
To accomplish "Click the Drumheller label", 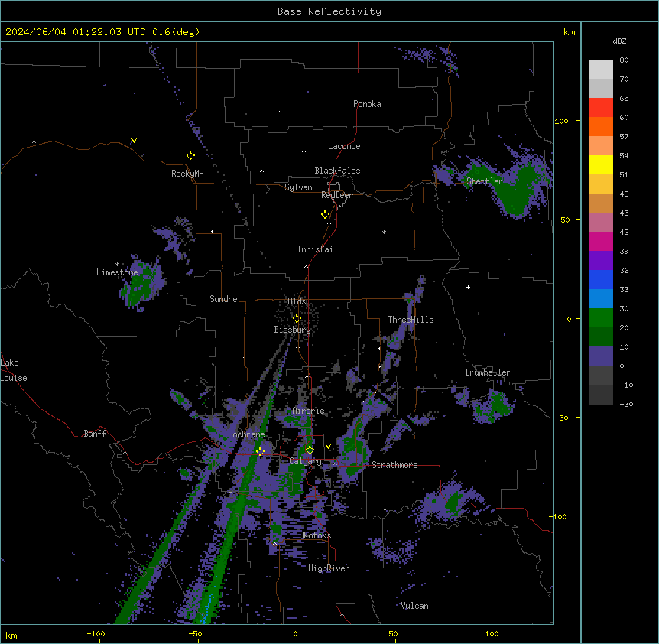I will (x=488, y=372).
